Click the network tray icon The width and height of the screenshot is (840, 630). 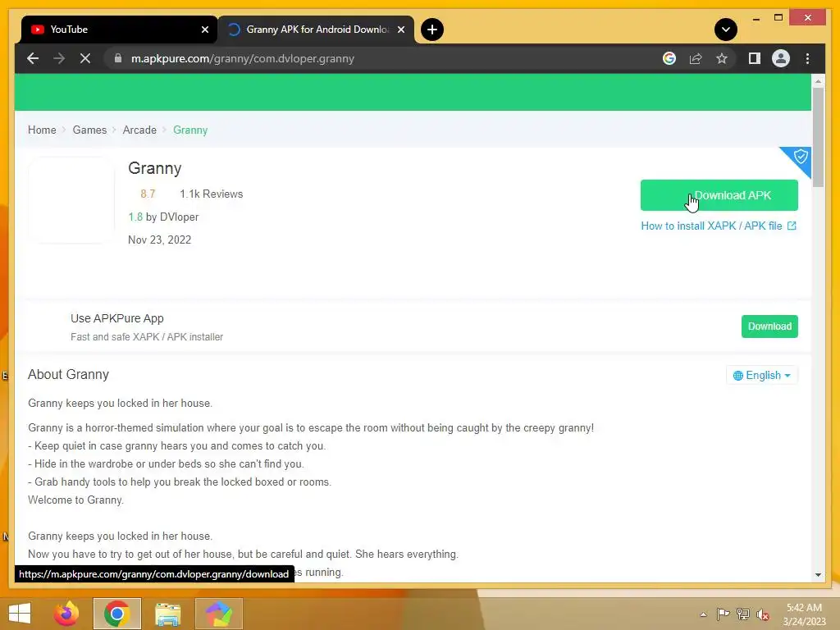pos(743,614)
